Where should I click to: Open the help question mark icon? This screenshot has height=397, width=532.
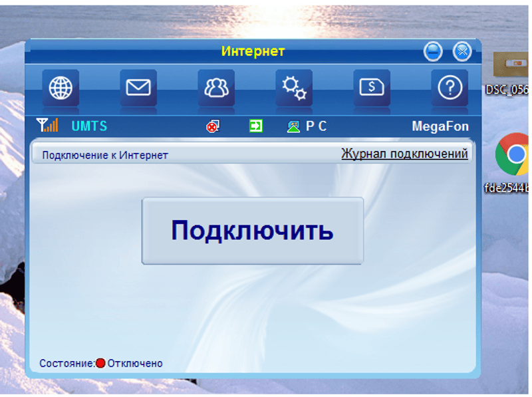pyautogui.click(x=450, y=88)
